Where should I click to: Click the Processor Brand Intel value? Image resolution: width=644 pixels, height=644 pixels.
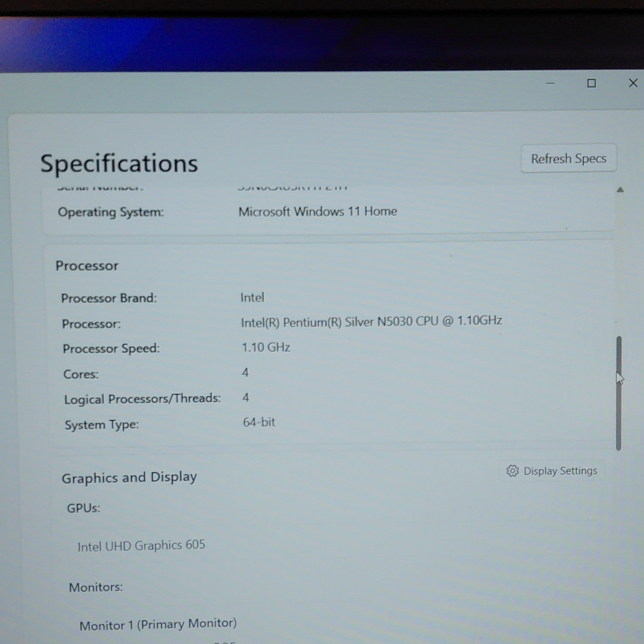point(252,298)
